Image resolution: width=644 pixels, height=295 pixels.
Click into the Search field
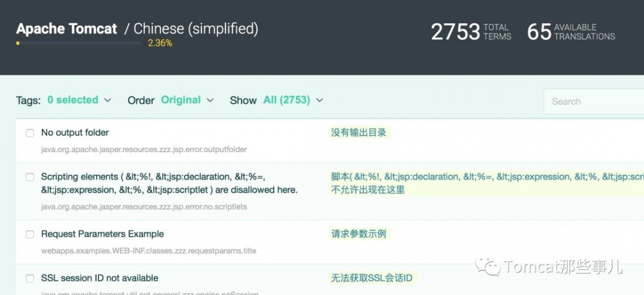click(x=594, y=102)
